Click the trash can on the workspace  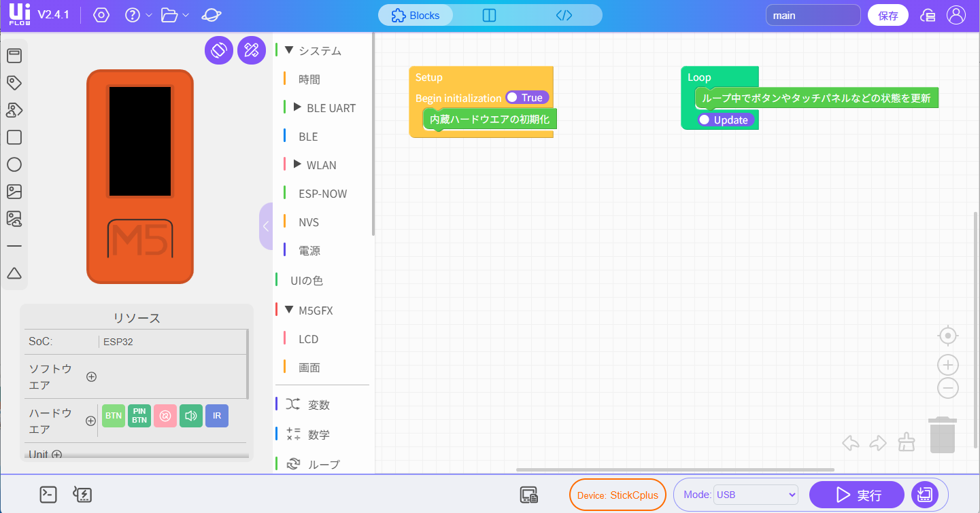point(943,435)
